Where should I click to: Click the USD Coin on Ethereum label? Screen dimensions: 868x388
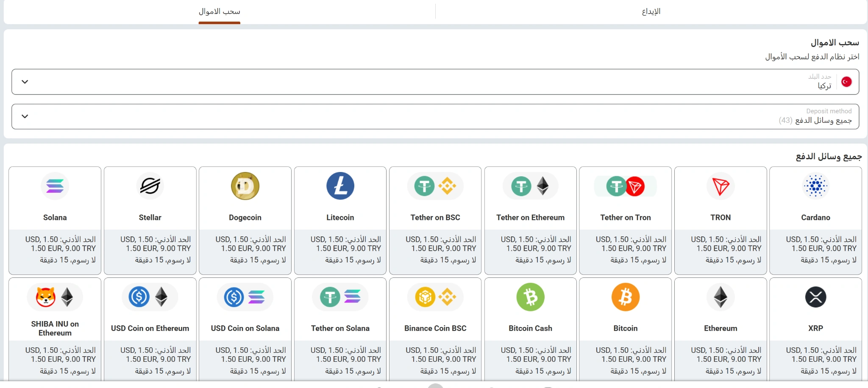click(150, 328)
